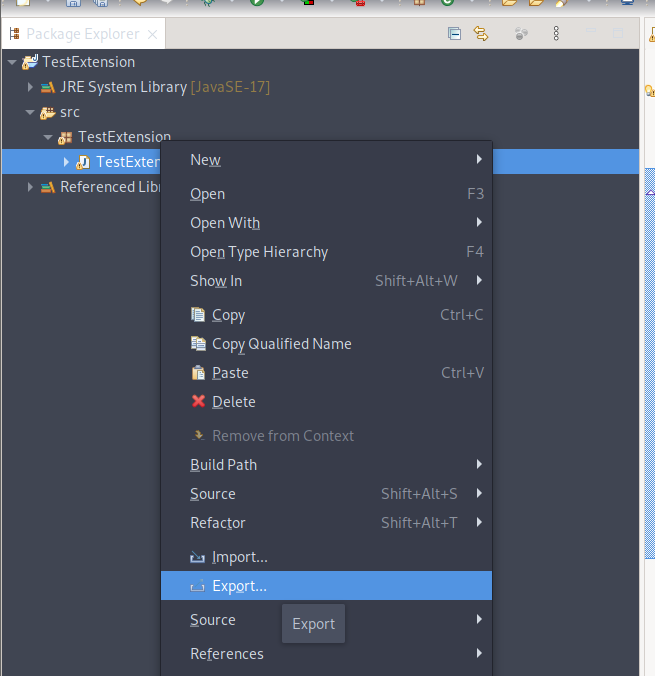The width and height of the screenshot is (655, 676).
Task: Click the Copy Qualified Name icon
Action: (198, 344)
